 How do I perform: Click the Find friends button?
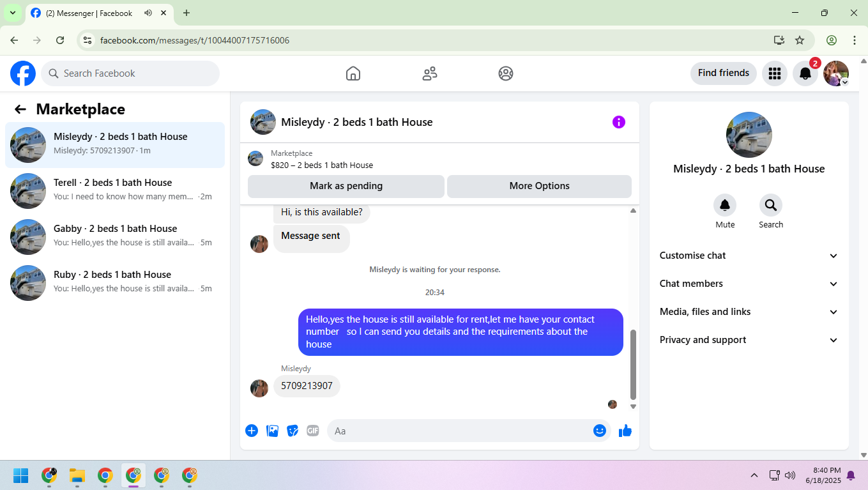coord(724,73)
